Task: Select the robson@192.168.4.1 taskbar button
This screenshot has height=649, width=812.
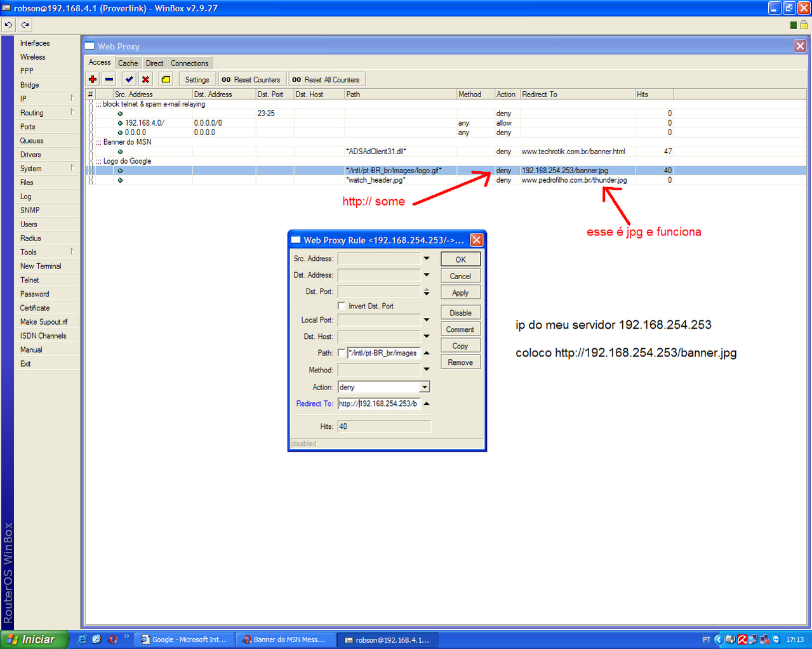Action: (387, 639)
